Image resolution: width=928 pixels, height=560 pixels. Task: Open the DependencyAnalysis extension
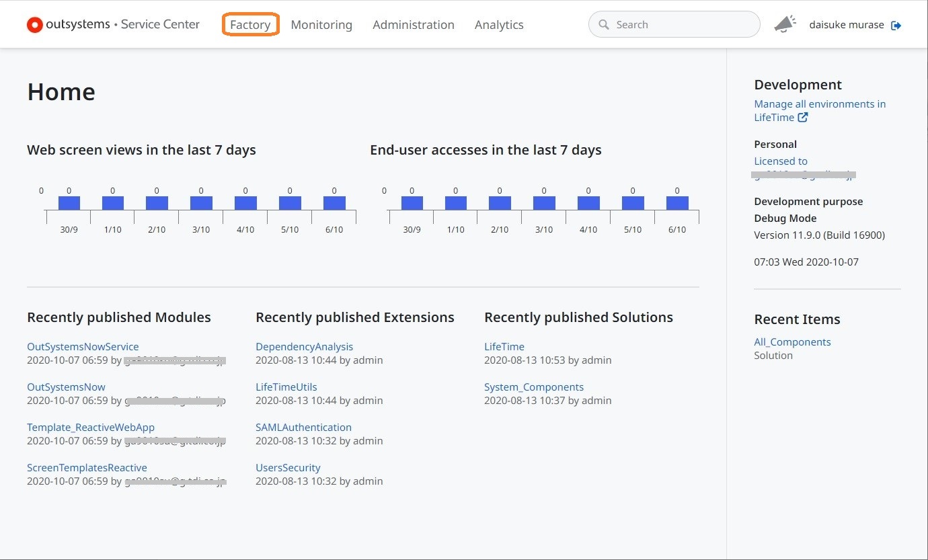point(304,347)
